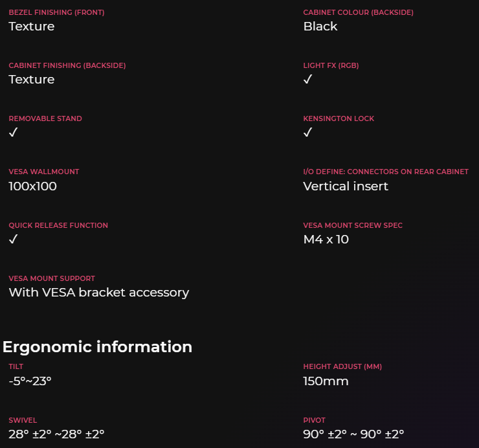Click the I/O Define connectors label
Viewport: 479px width, 448px height.
pyautogui.click(x=386, y=172)
